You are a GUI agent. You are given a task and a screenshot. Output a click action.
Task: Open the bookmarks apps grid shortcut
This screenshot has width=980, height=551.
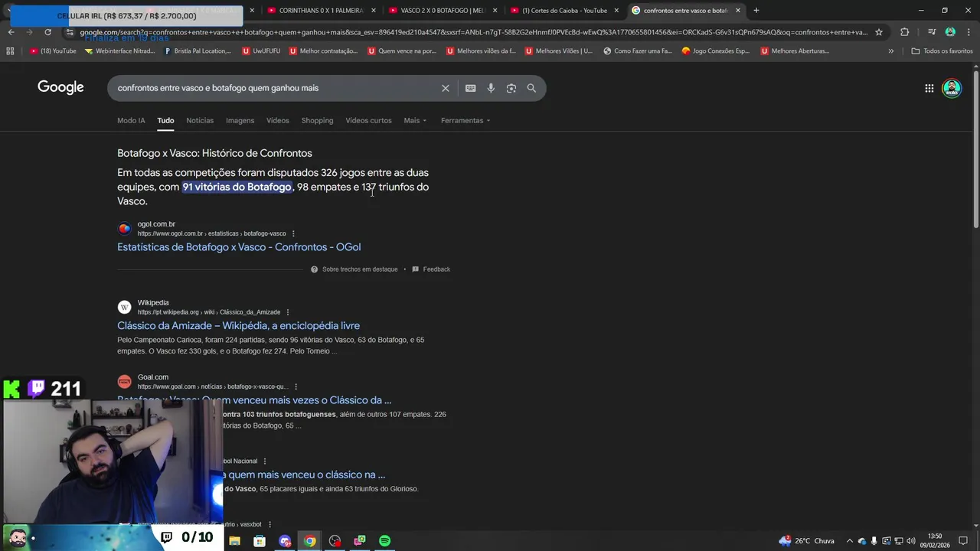tap(10, 51)
